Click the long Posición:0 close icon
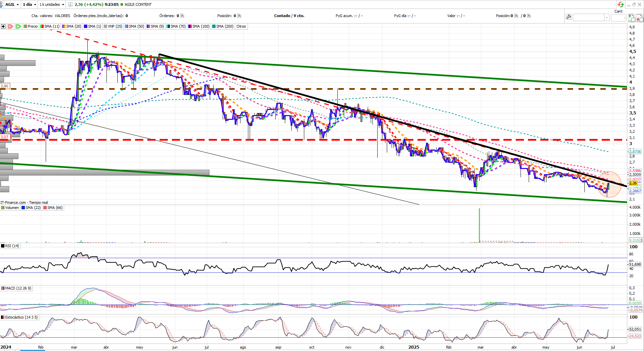This screenshot has height=351, width=644. [516, 16]
